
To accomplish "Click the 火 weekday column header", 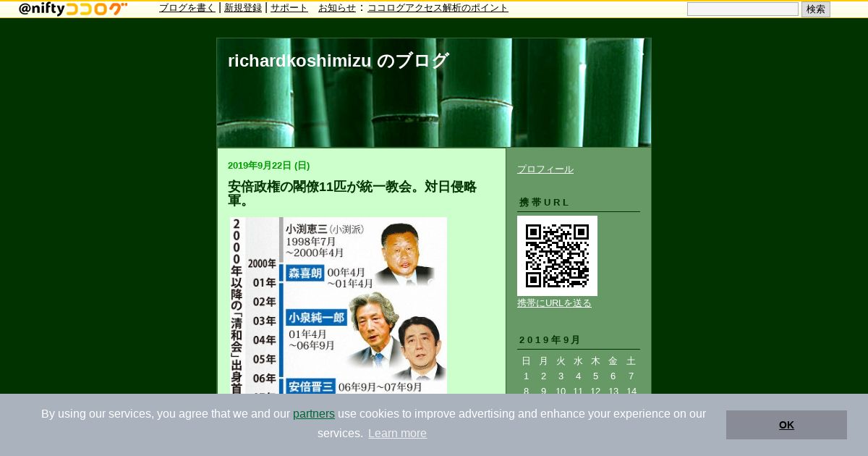I will [x=561, y=361].
